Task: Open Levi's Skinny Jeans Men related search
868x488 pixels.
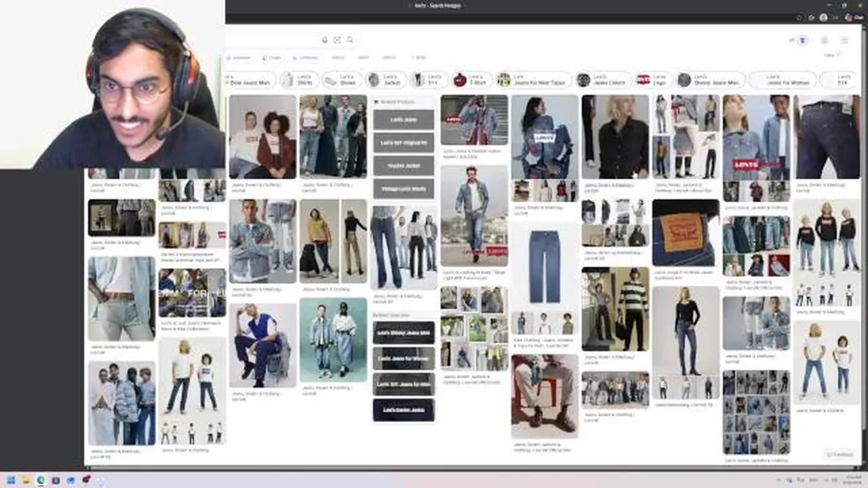Action: (403, 333)
